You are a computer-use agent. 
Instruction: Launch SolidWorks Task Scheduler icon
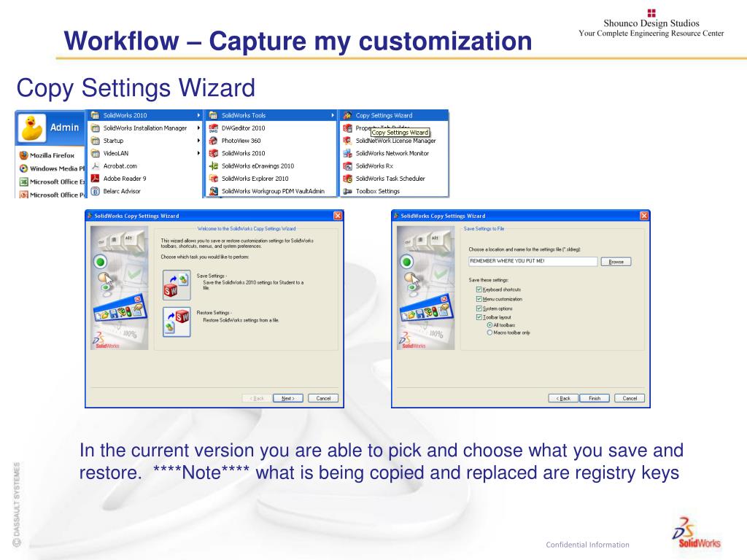click(348, 179)
